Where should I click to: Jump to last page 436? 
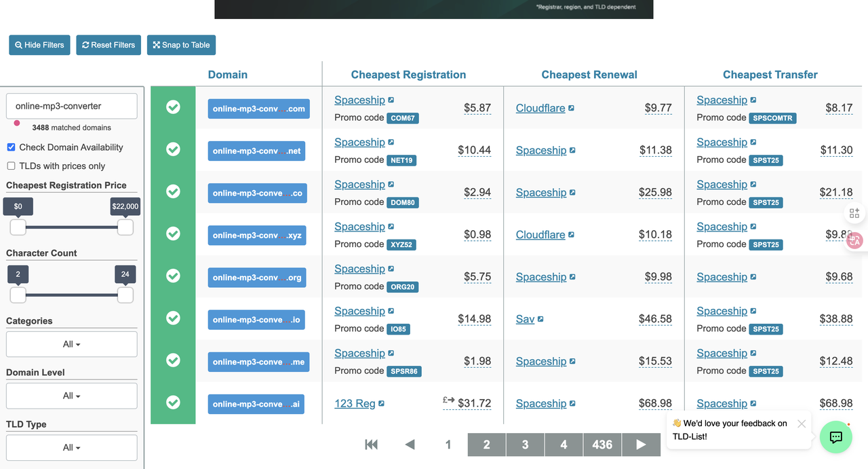pos(602,445)
